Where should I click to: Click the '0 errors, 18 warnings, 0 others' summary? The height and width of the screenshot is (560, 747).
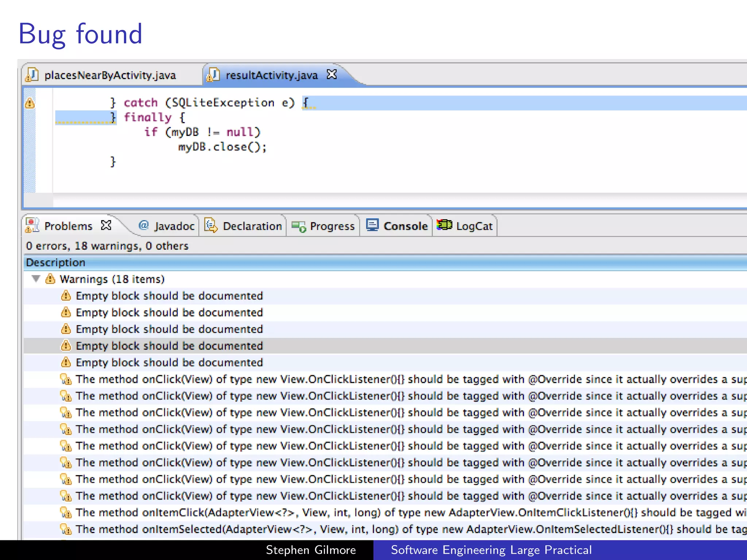click(x=107, y=246)
